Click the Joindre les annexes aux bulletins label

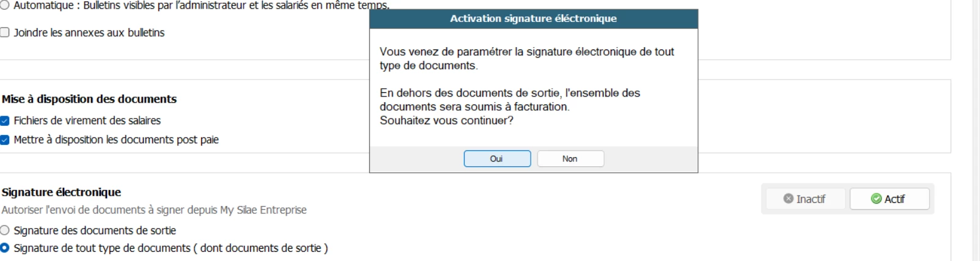(89, 32)
